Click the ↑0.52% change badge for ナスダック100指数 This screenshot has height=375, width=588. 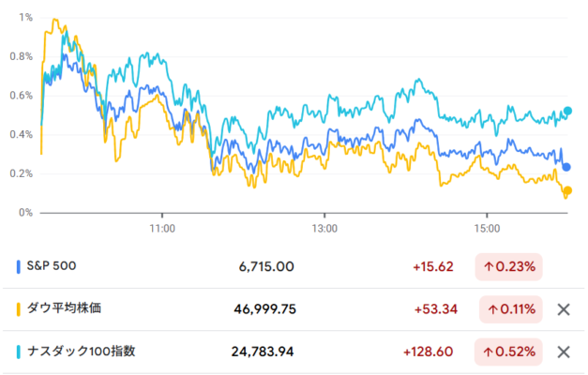click(x=509, y=352)
